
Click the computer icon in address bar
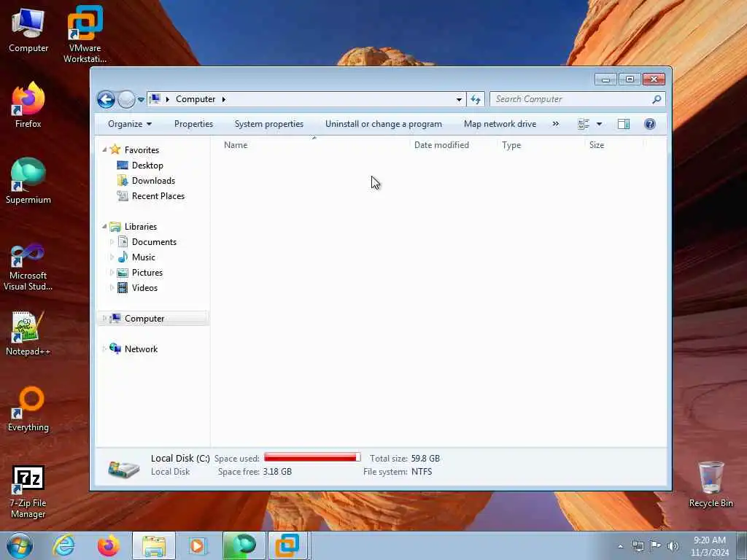pyautogui.click(x=155, y=99)
